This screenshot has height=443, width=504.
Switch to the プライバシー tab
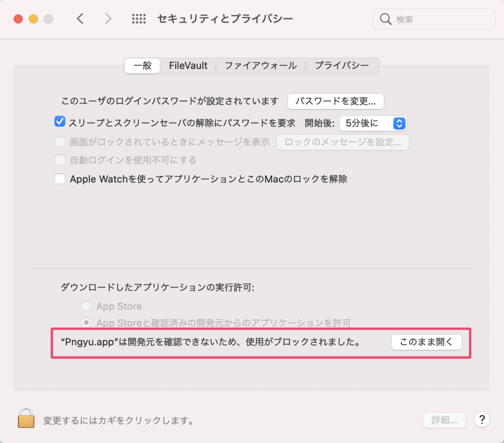(x=342, y=66)
